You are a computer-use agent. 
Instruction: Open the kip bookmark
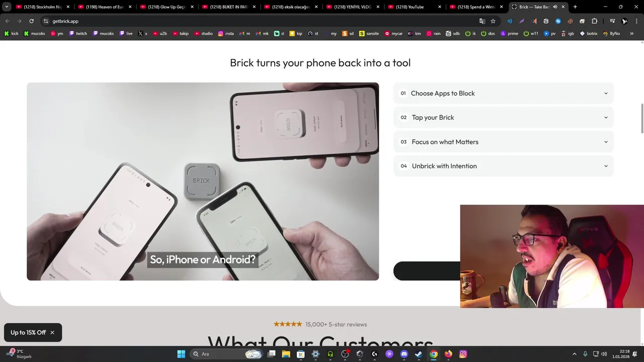296,33
